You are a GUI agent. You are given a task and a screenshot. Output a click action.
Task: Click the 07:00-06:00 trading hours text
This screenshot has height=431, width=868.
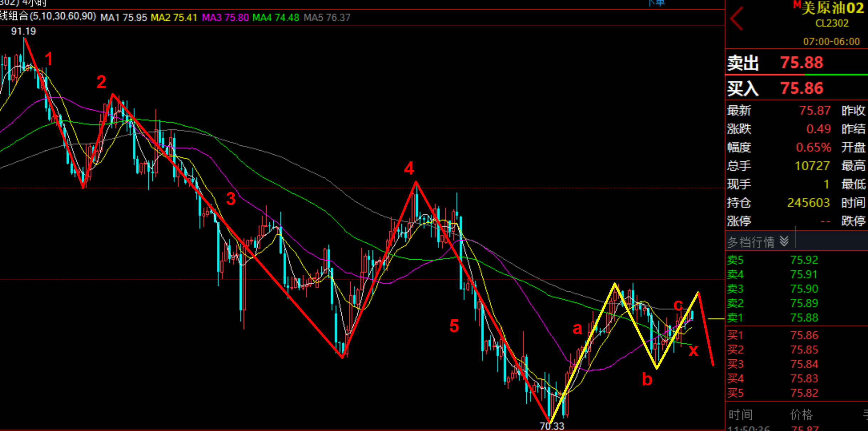click(831, 42)
